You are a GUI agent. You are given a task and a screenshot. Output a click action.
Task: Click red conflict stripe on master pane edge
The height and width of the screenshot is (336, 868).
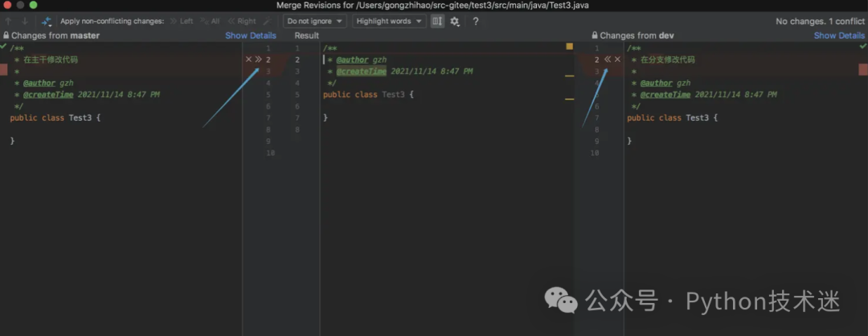click(x=3, y=70)
